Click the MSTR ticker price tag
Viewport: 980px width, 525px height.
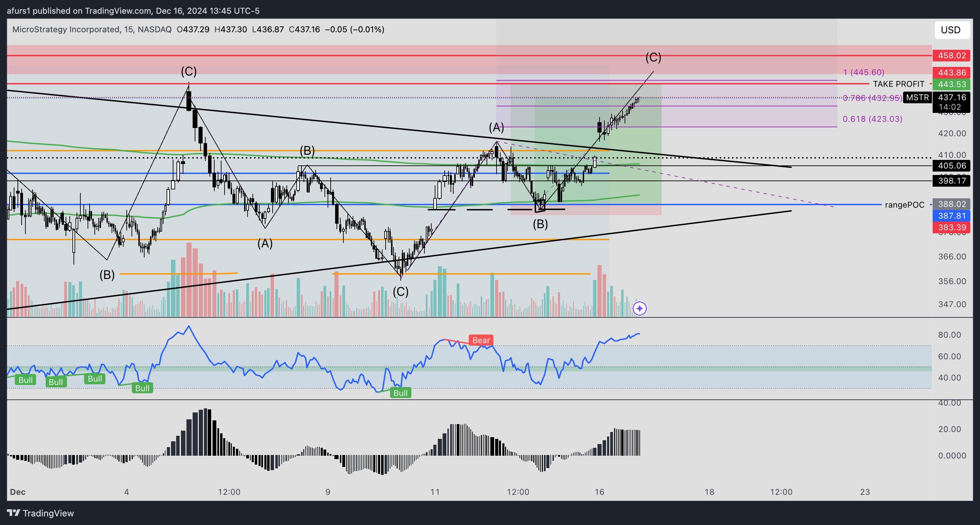click(x=917, y=97)
